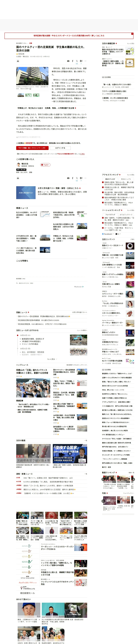This screenshot has width=138, height=644.
Task: Open 受験ニュース section heading
Action: 23,312
